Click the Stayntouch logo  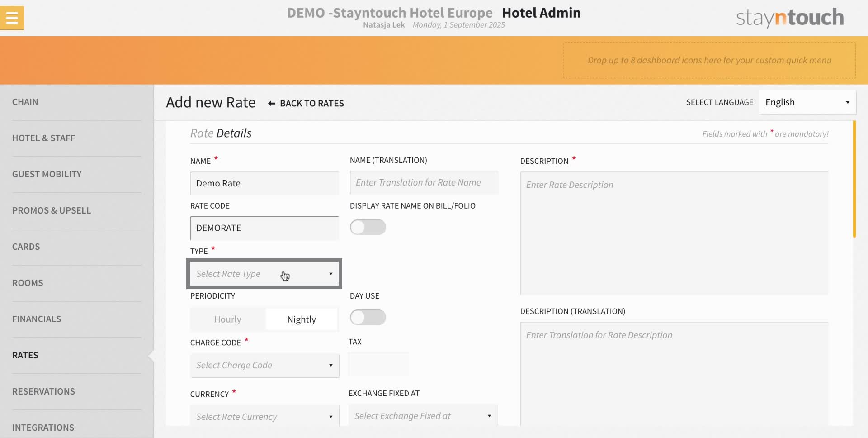(x=790, y=18)
